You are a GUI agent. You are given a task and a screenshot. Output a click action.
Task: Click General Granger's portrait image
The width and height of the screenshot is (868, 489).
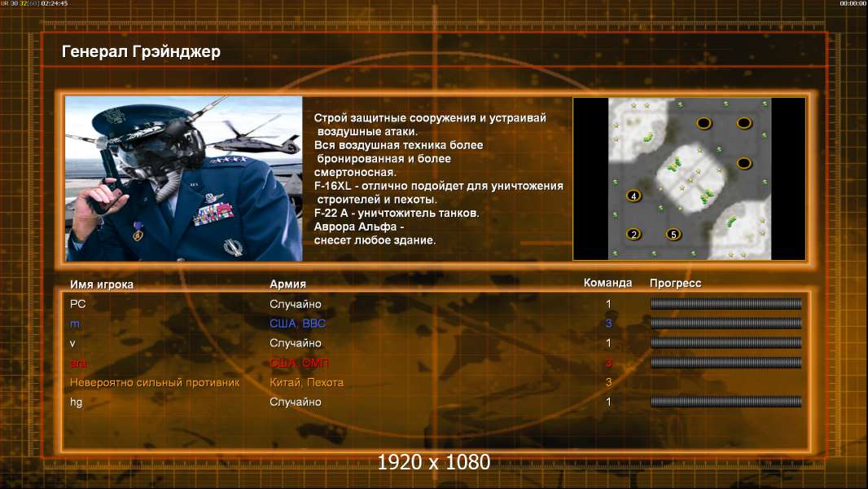pos(184,178)
